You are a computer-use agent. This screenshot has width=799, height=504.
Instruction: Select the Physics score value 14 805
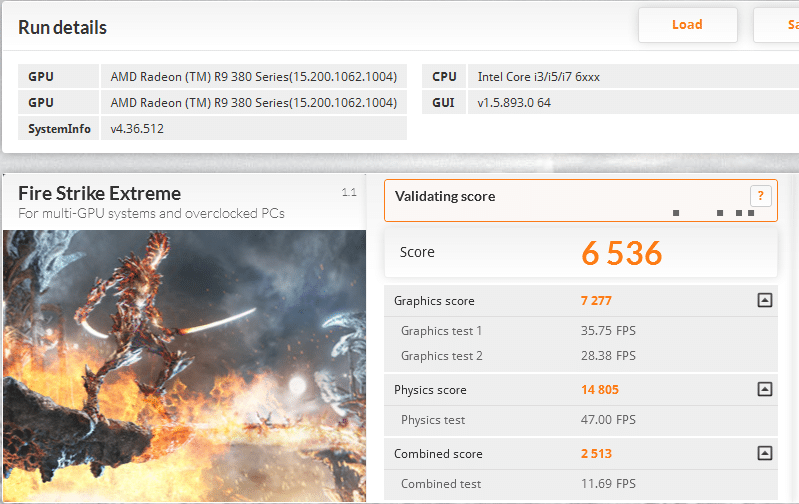(x=600, y=390)
